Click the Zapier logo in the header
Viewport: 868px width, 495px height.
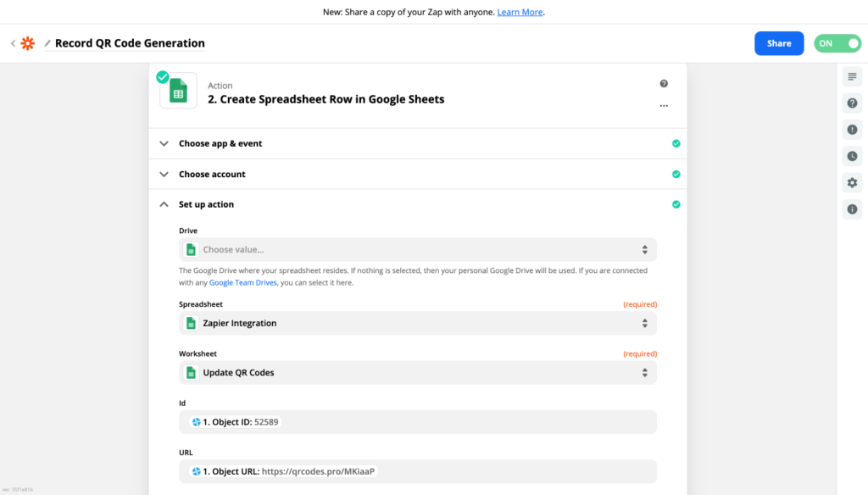[28, 42]
